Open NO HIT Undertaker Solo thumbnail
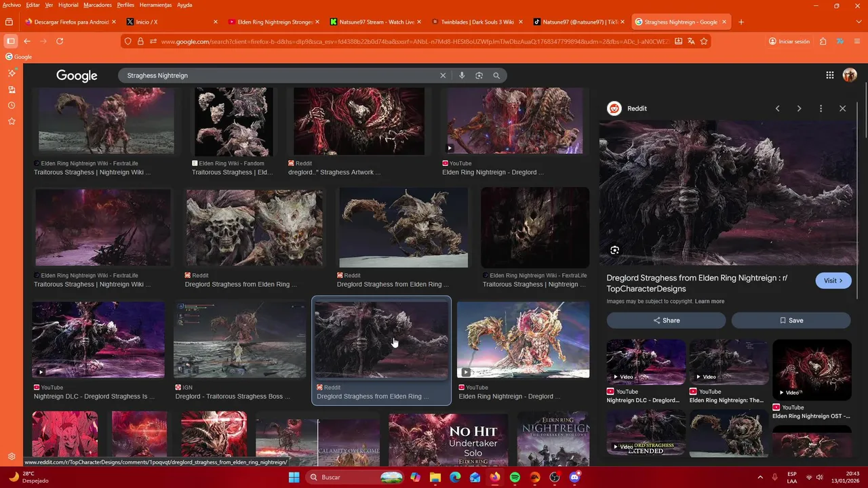 tap(448, 439)
